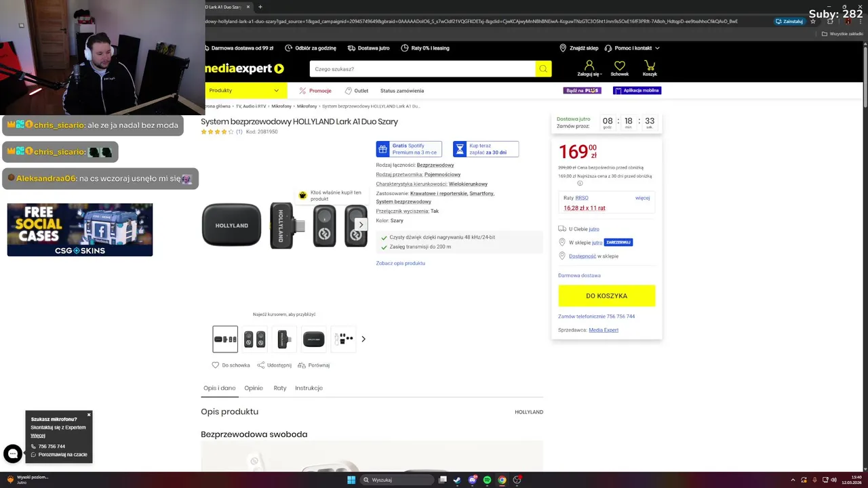868x488 pixels.
Task: Click the Znajdź sklep location pin
Action: pyautogui.click(x=563, y=48)
